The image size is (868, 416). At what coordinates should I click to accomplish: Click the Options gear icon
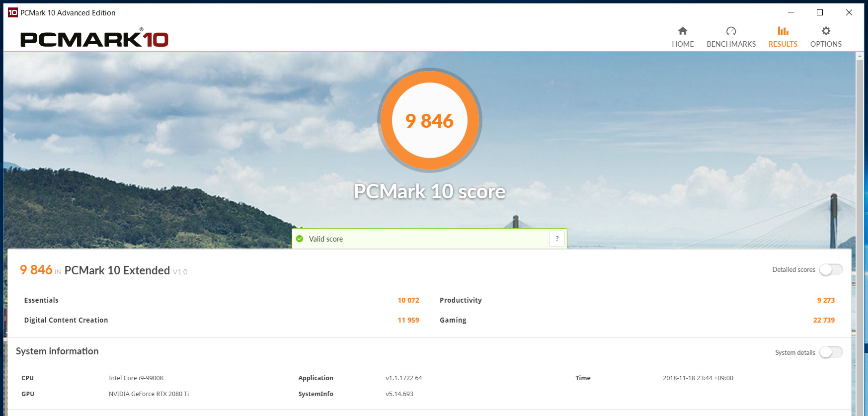click(826, 31)
